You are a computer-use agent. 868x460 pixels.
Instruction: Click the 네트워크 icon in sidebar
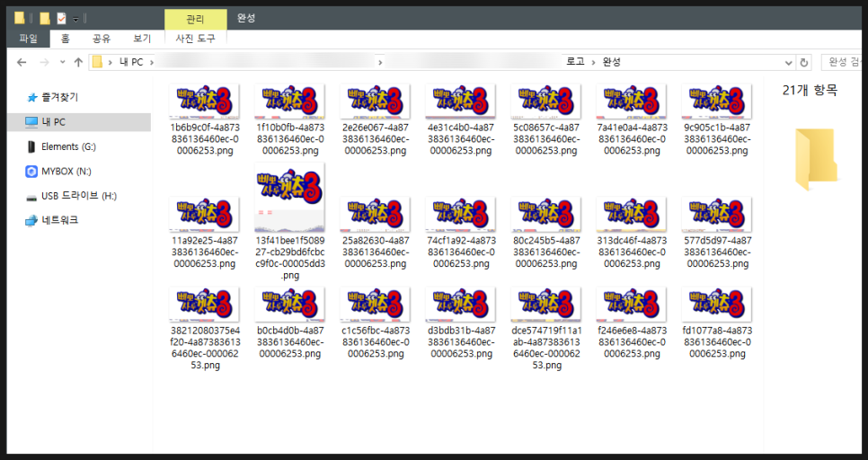click(x=31, y=221)
